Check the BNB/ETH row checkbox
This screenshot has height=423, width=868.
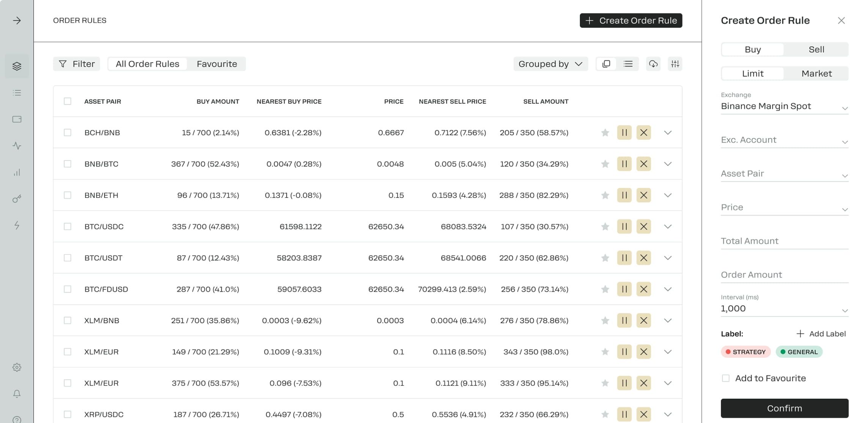(x=68, y=195)
